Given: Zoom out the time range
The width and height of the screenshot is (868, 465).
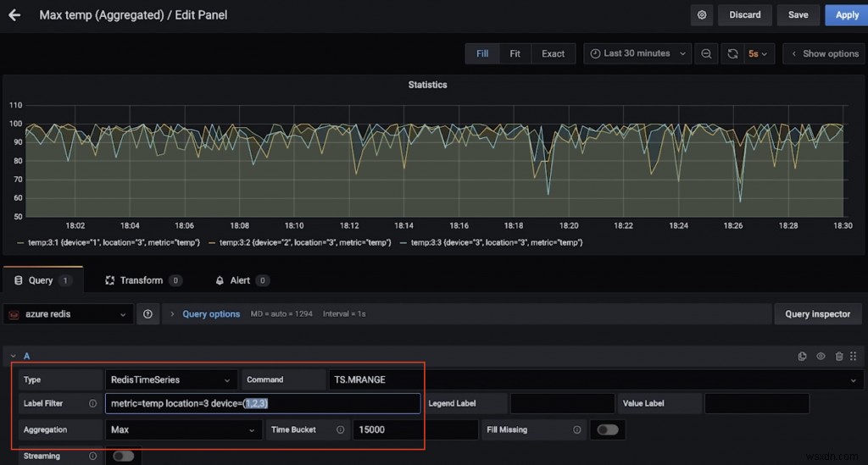Looking at the screenshot, I should 706,53.
